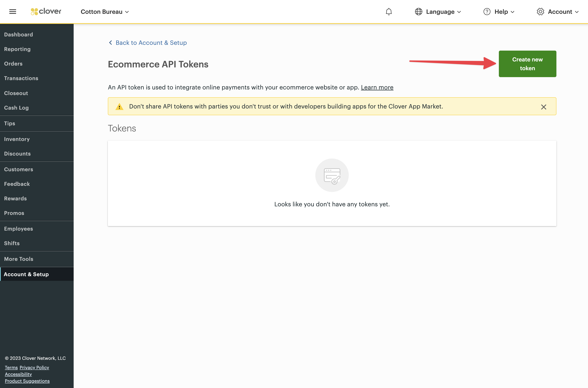Click the Create new token button
The height and width of the screenshot is (388, 588).
(527, 64)
